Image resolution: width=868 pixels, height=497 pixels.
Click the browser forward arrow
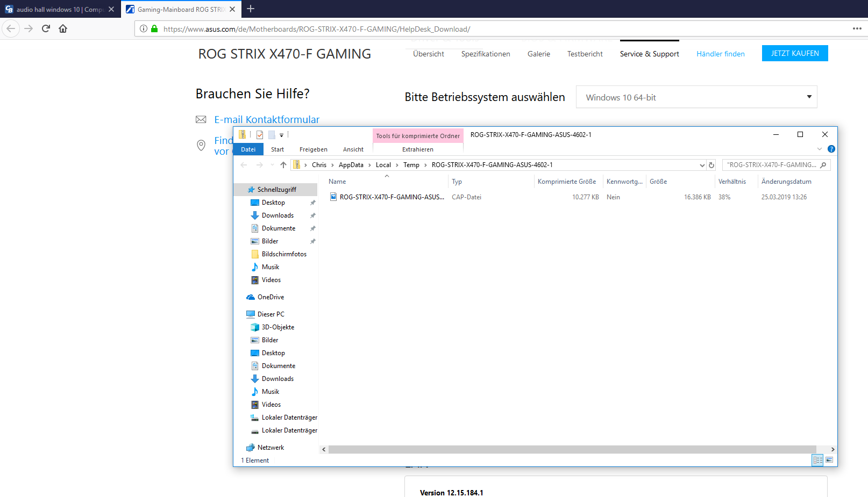[x=29, y=28]
